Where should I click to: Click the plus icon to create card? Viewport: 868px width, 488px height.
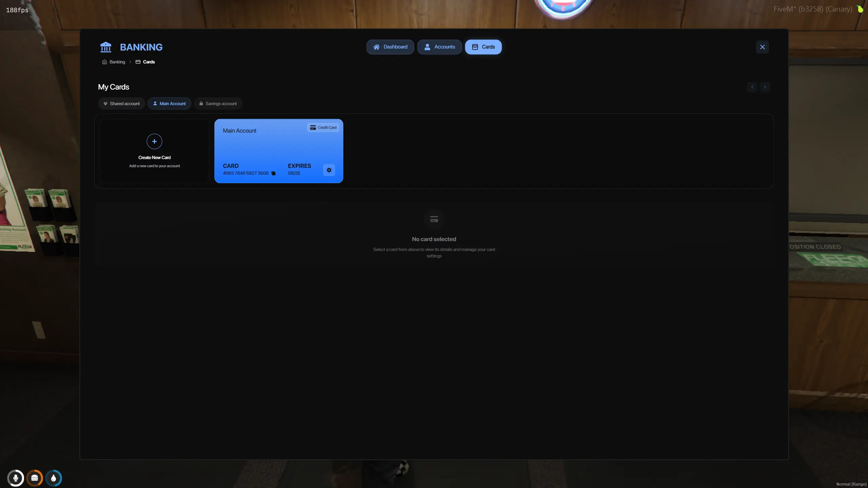154,141
